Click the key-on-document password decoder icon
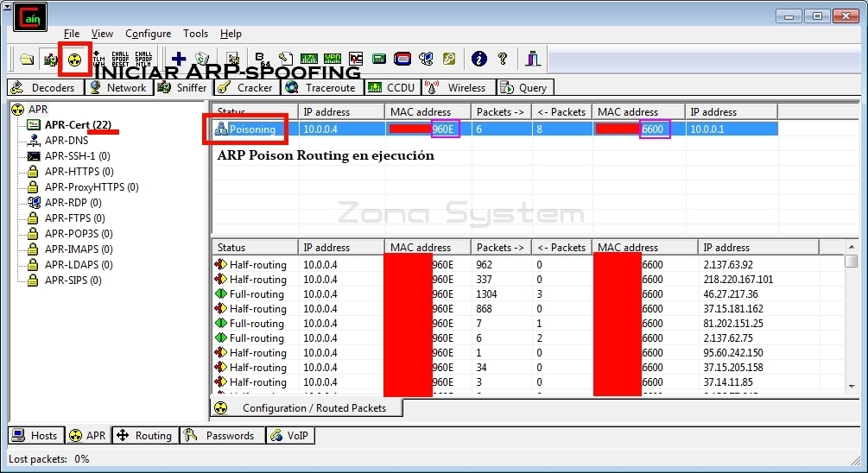This screenshot has width=868, height=473. click(x=286, y=58)
